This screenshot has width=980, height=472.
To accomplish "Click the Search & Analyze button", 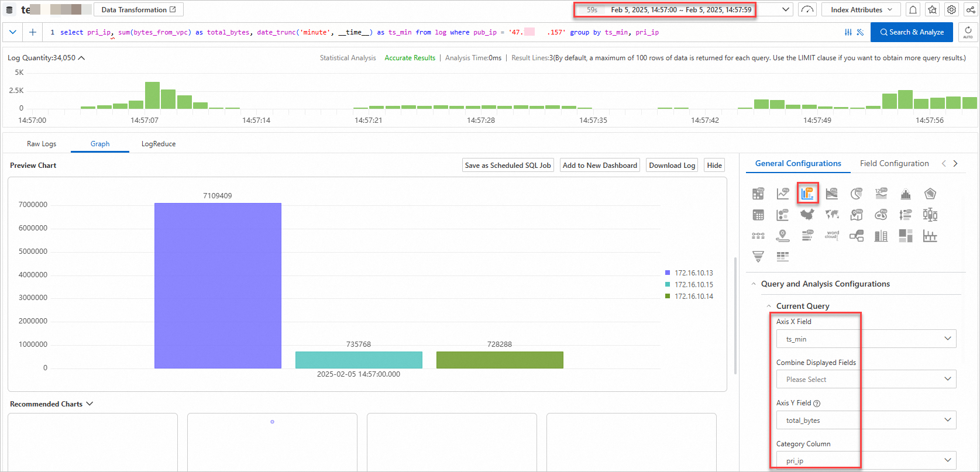I will click(x=912, y=32).
